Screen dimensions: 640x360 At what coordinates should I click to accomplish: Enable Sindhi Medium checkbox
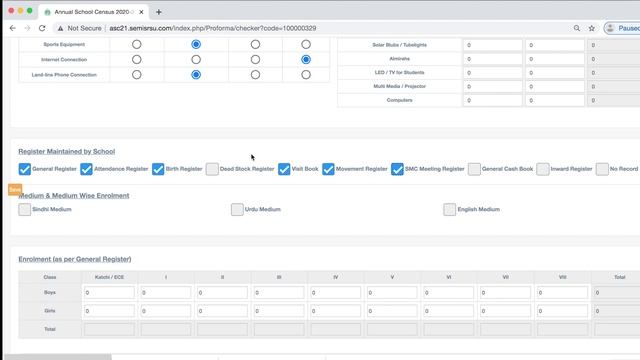(x=24, y=209)
